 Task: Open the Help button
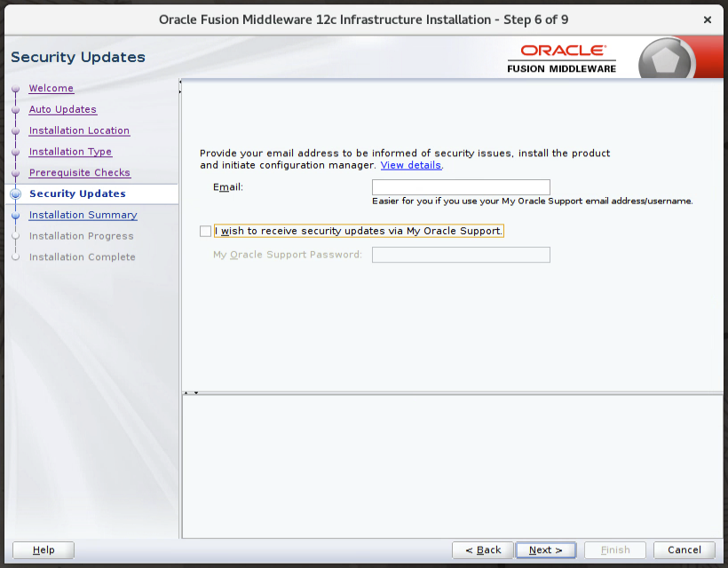[44, 550]
